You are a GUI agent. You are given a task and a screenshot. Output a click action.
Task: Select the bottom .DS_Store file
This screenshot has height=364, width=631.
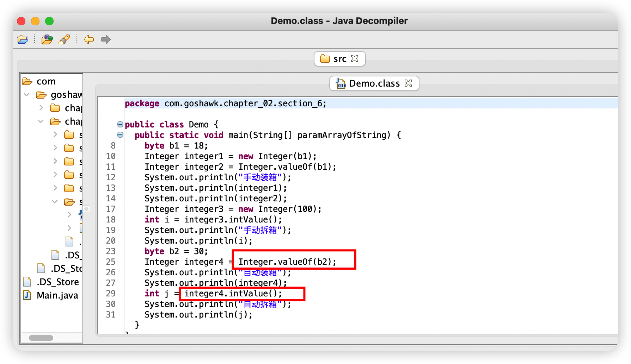pyautogui.click(x=57, y=282)
